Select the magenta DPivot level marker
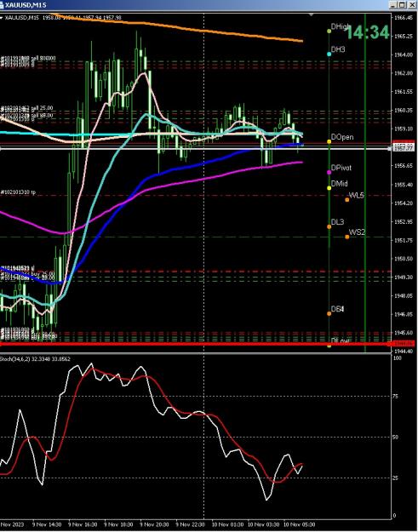 [329, 172]
